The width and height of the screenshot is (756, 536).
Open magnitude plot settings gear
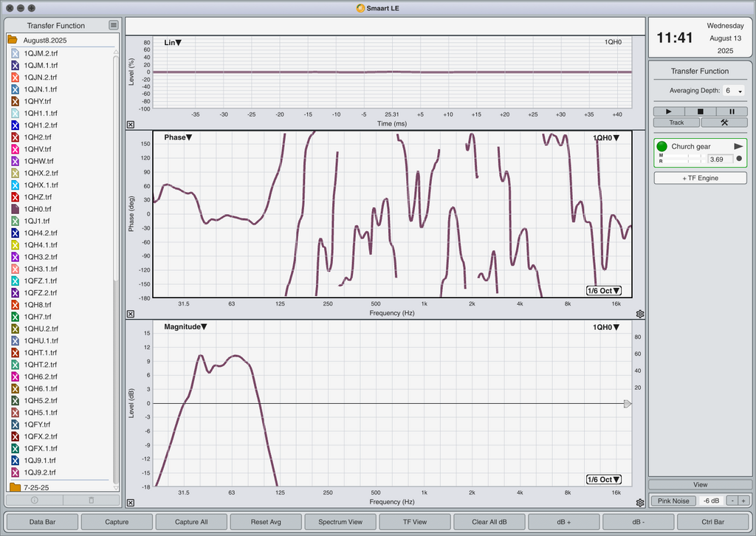(640, 503)
